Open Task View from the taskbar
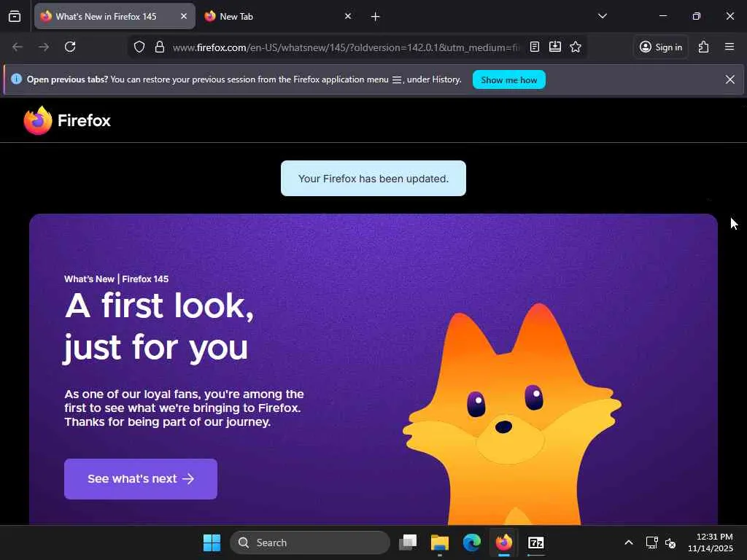747x560 pixels. 408,542
